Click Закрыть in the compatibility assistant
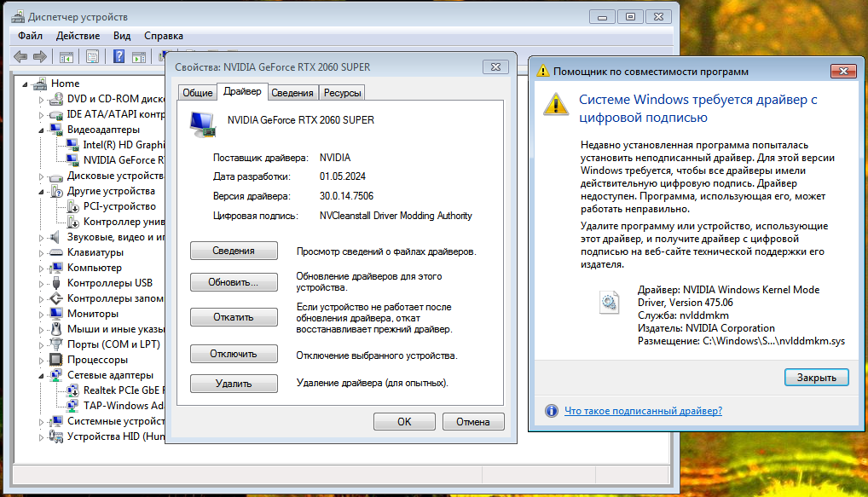Viewport: 868px width, 497px height. 817,378
